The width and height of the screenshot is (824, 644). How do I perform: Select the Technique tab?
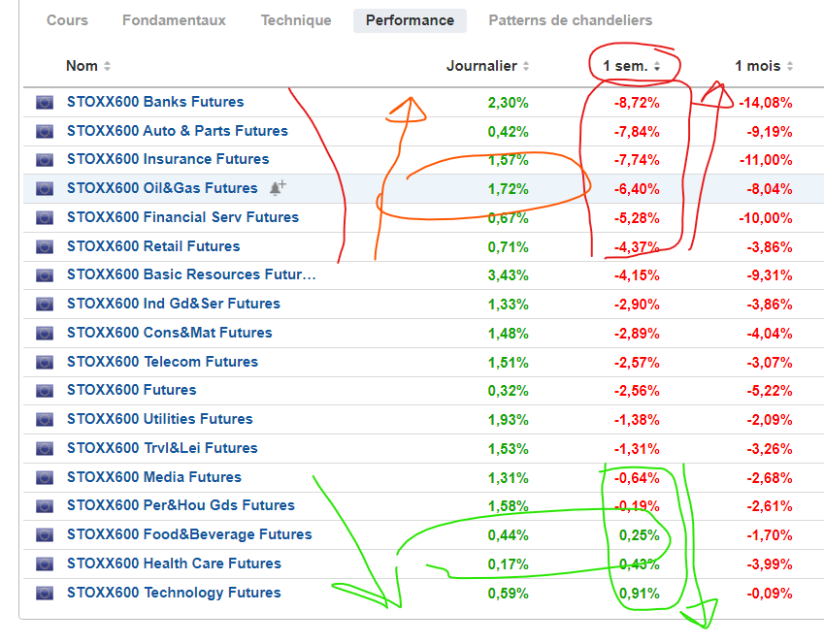[x=296, y=20]
